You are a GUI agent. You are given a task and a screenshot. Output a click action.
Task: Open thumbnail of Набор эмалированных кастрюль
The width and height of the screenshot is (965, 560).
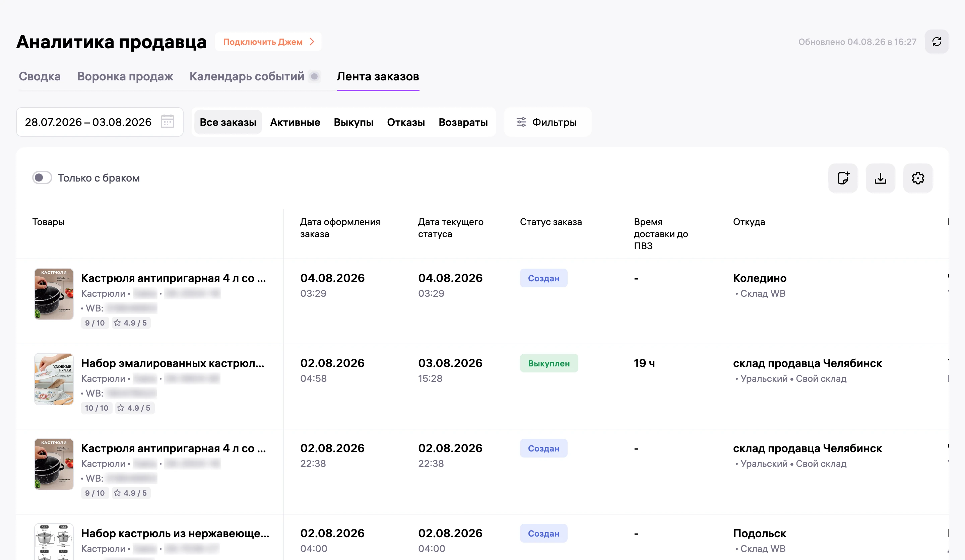[54, 379]
